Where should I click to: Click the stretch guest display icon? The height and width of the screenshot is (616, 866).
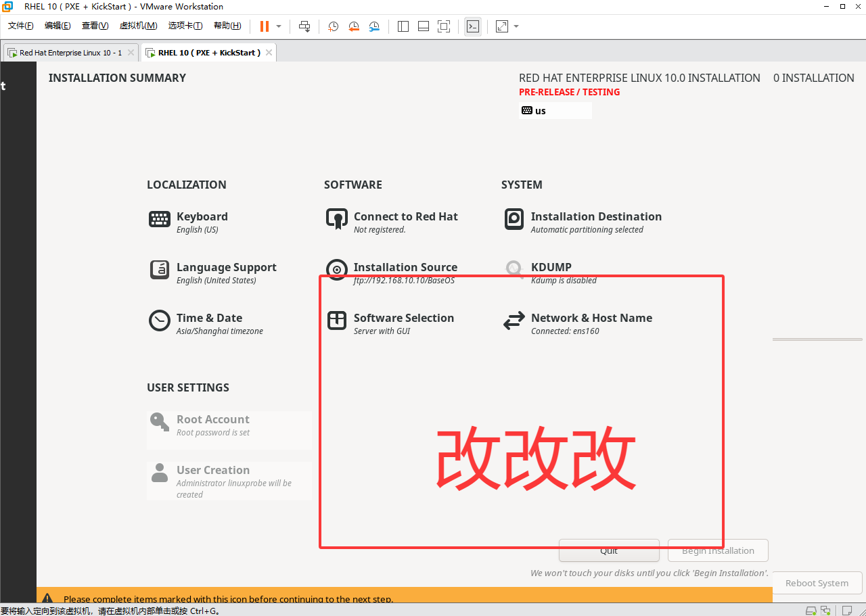point(501,26)
